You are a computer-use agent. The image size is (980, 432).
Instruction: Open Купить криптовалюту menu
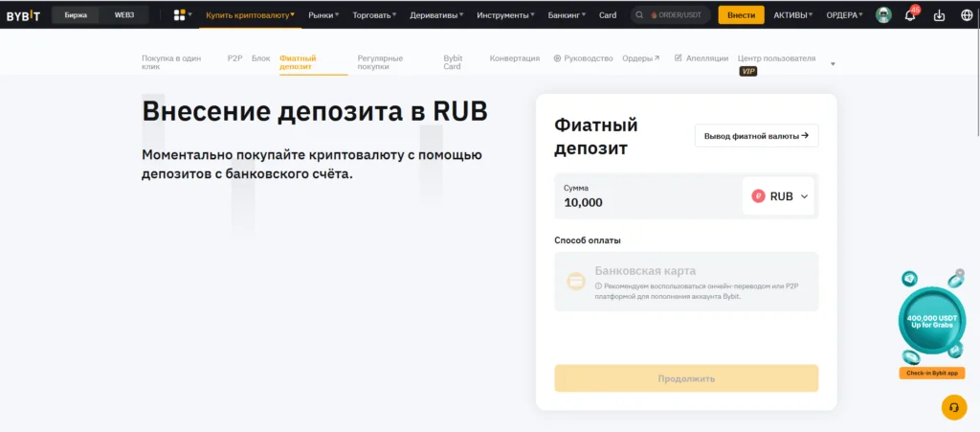[x=250, y=15]
